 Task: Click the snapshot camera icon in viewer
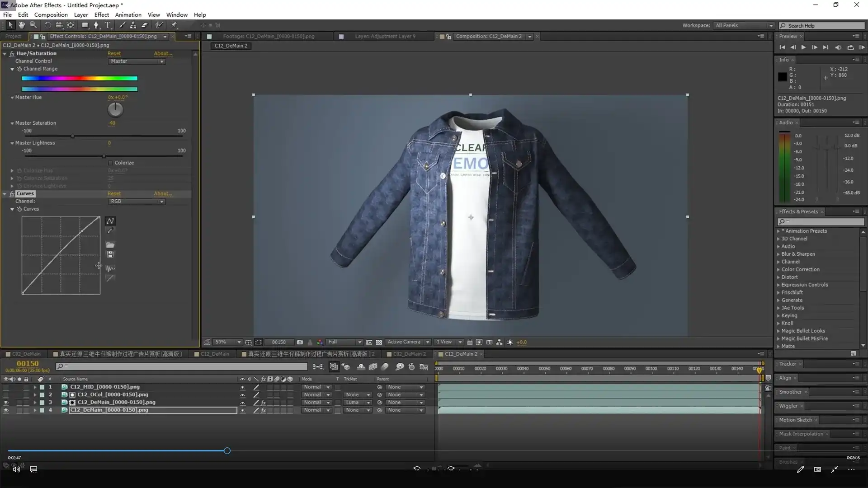tap(300, 342)
